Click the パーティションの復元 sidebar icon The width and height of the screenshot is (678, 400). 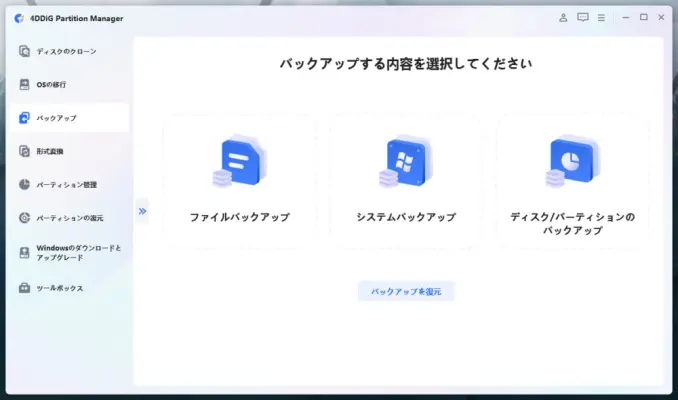pos(24,218)
